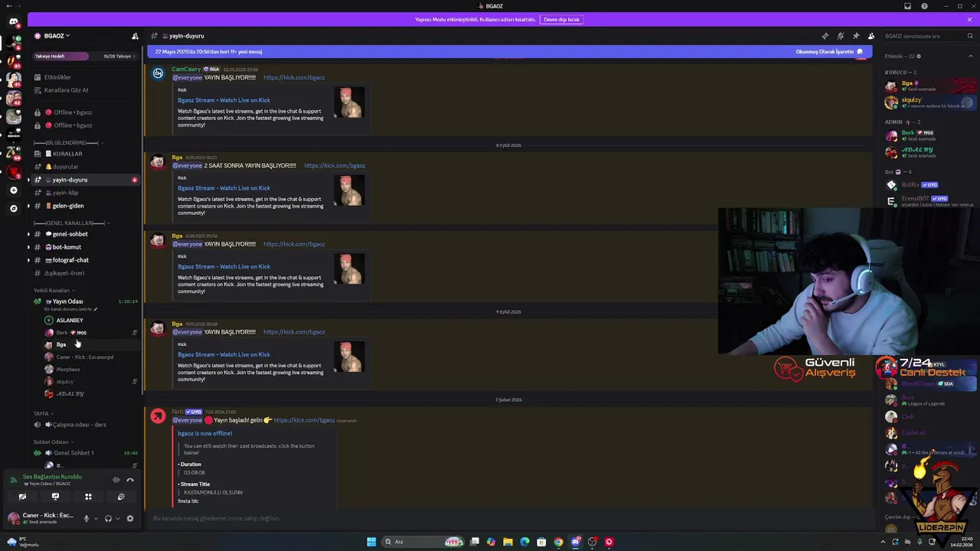Disconnect from voice with hang-up icon
Image resolution: width=980 pixels, height=551 pixels.
pyautogui.click(x=130, y=480)
